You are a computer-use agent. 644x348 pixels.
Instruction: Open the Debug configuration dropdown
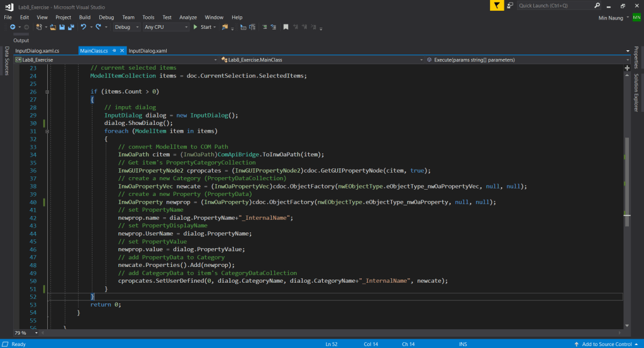(x=126, y=27)
